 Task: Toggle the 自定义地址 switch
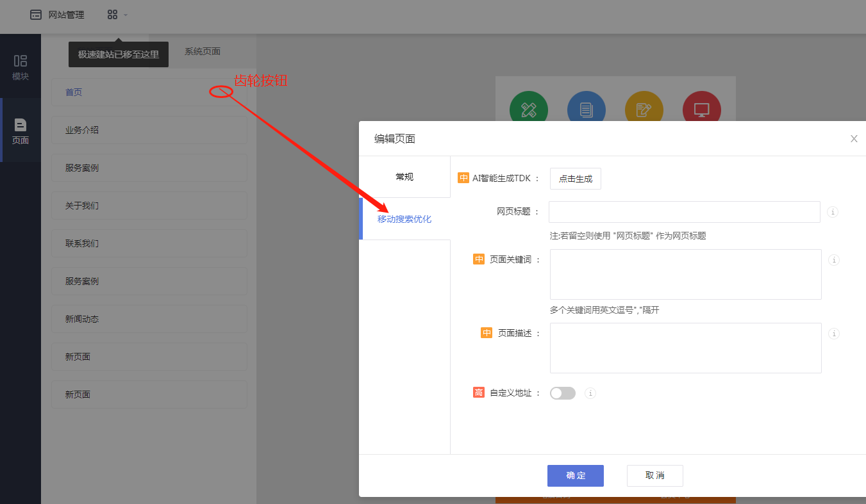tap(563, 393)
